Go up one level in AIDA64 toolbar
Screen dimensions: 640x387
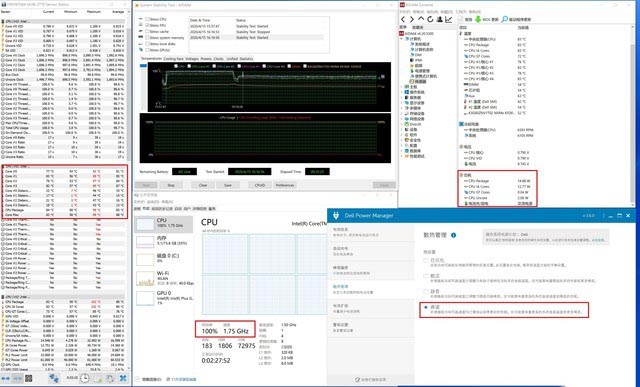(x=421, y=19)
